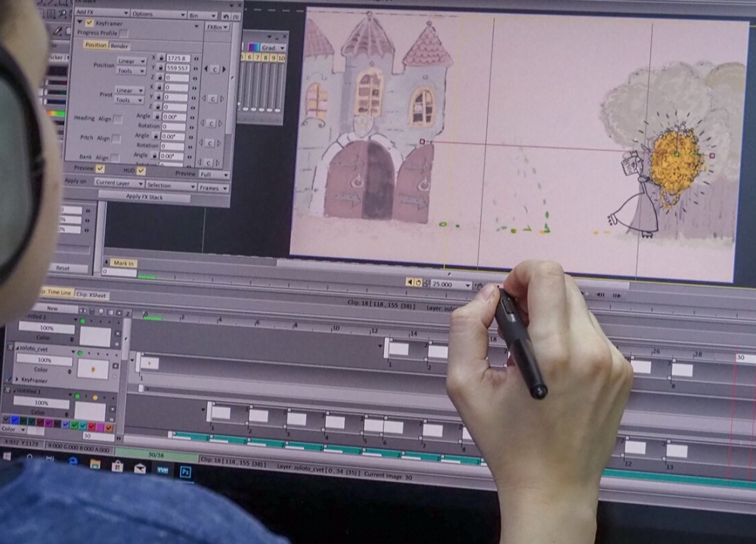This screenshot has width=756, height=544.
Task: Step to the next frame
Action: (617, 295)
